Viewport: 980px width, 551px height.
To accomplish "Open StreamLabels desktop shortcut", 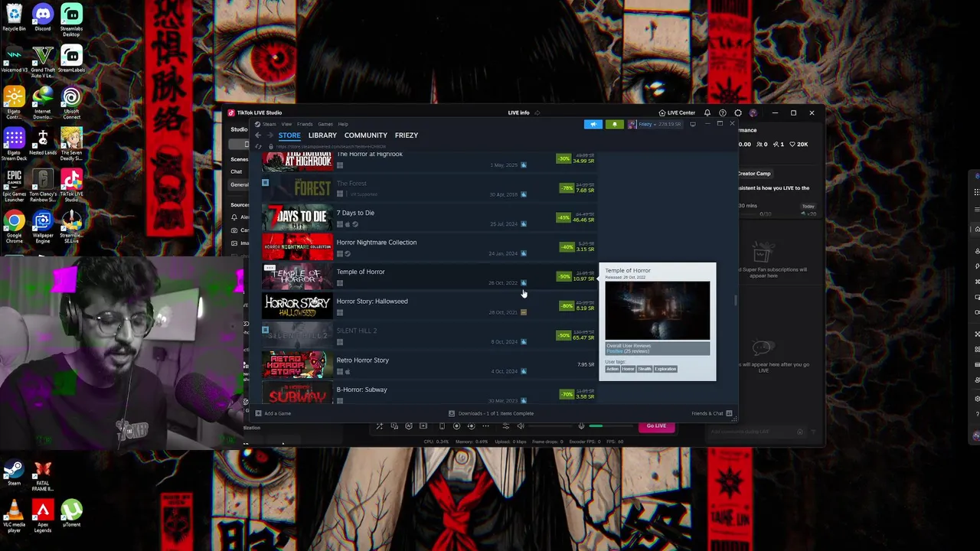I will coord(71,60).
